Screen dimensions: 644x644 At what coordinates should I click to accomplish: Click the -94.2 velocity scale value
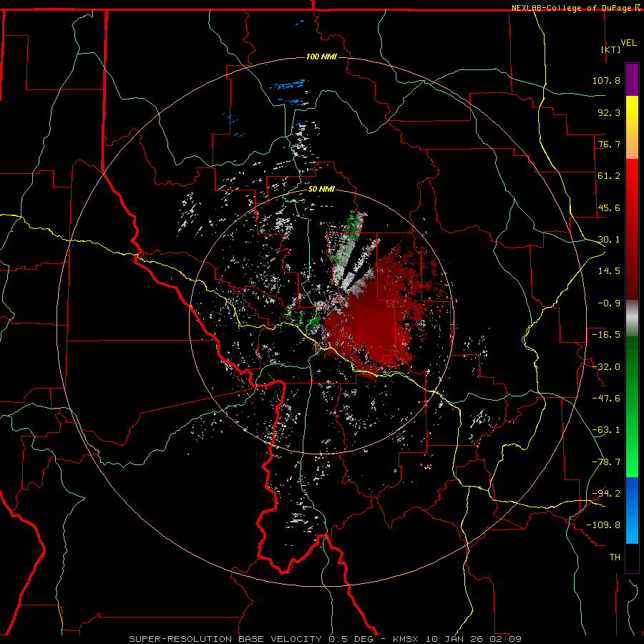click(x=606, y=494)
